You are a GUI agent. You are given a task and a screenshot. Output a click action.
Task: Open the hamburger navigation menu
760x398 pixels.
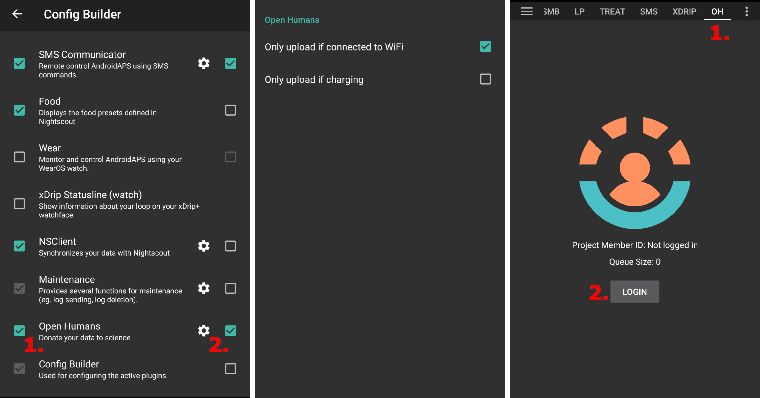527,11
